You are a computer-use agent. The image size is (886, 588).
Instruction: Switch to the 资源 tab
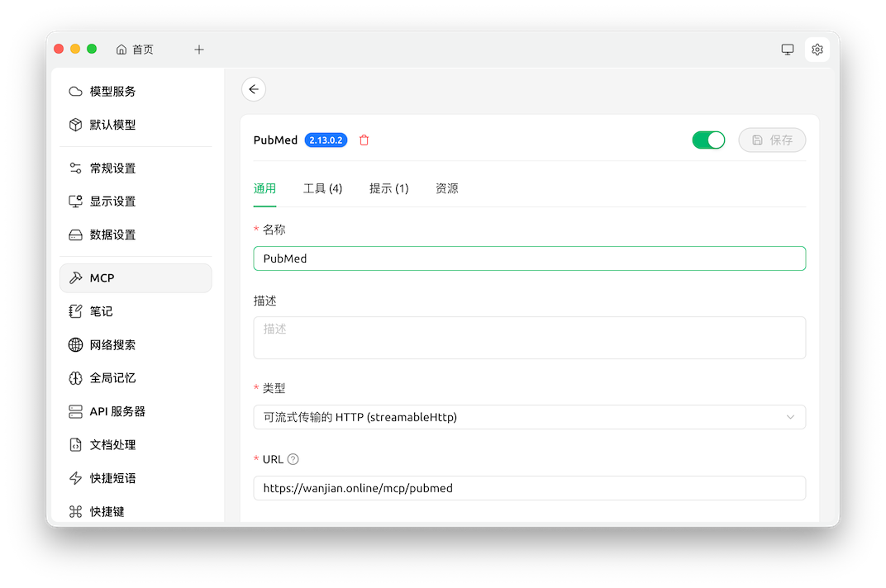coord(446,188)
